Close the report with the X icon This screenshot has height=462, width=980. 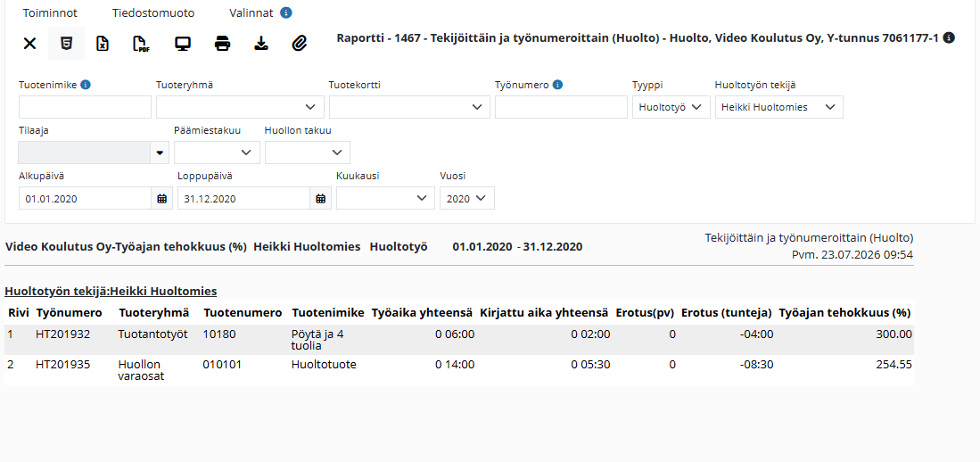[29, 44]
